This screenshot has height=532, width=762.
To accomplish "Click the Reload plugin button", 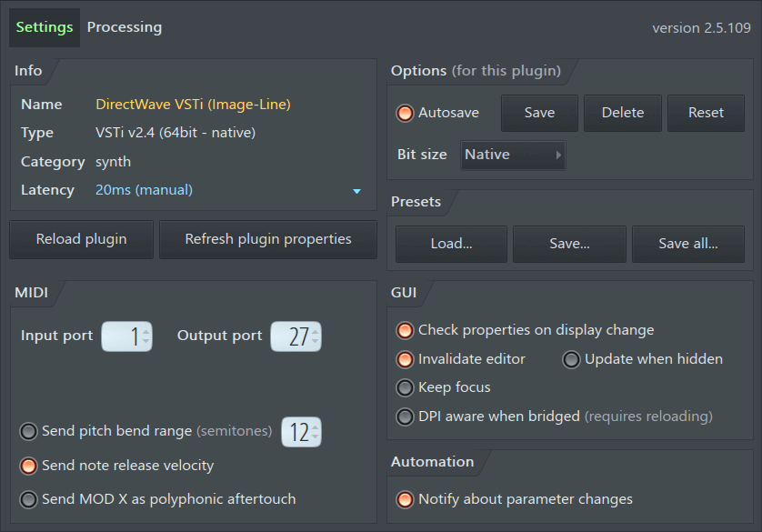I will [x=82, y=239].
